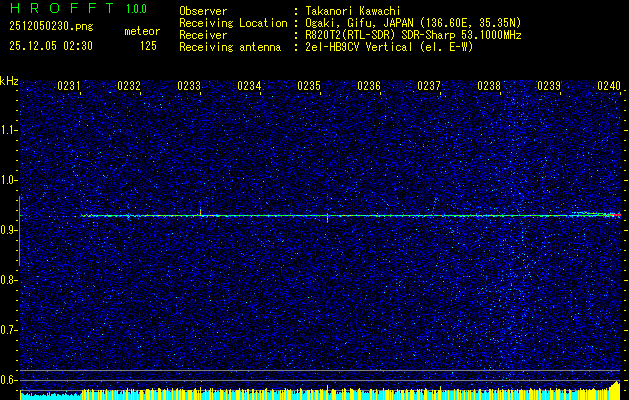The width and height of the screenshot is (629, 400).
Task: Click frequency axis label 1.1
Action: [x=9, y=130]
